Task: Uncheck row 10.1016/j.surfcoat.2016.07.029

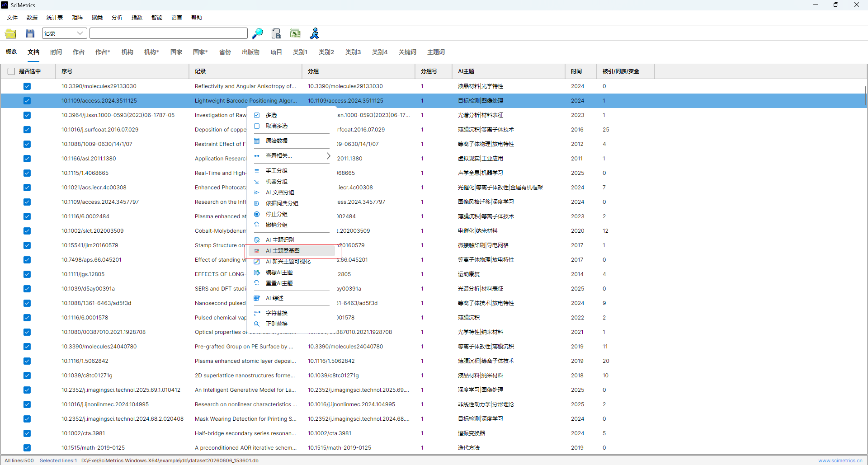Action: pos(27,130)
